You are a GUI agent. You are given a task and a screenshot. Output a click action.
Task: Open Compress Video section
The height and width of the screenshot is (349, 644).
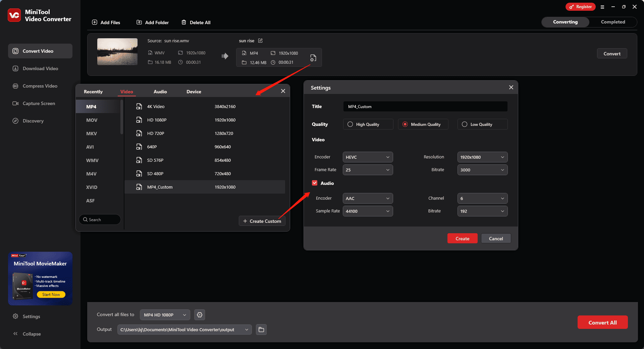pyautogui.click(x=40, y=86)
